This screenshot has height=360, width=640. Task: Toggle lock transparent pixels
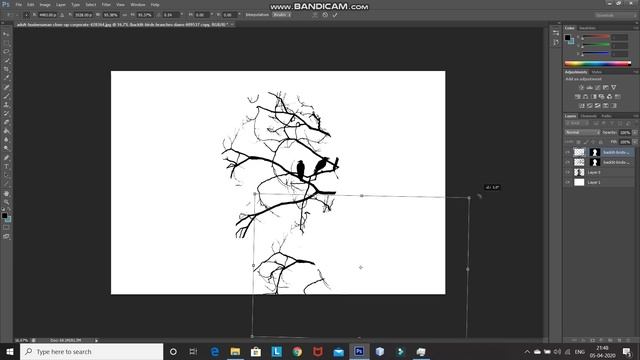point(578,142)
